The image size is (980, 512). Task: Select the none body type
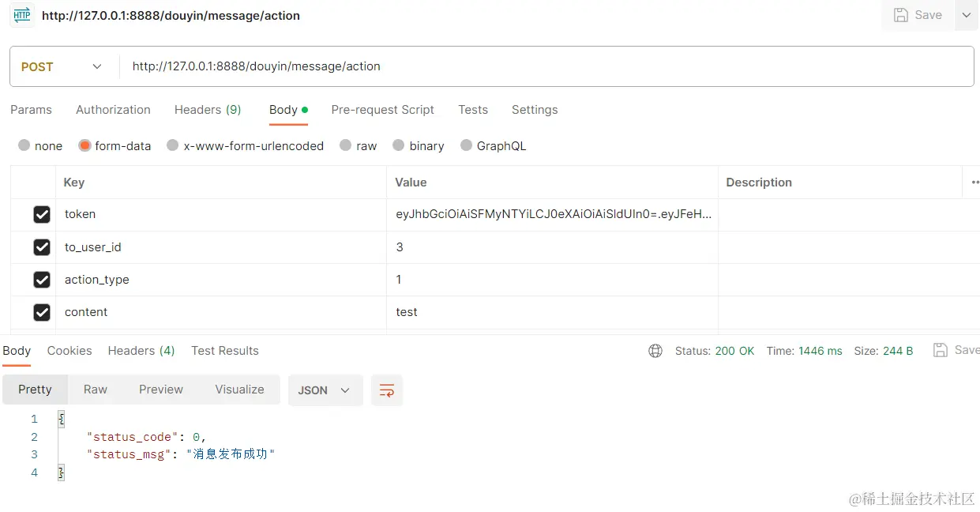(x=40, y=145)
